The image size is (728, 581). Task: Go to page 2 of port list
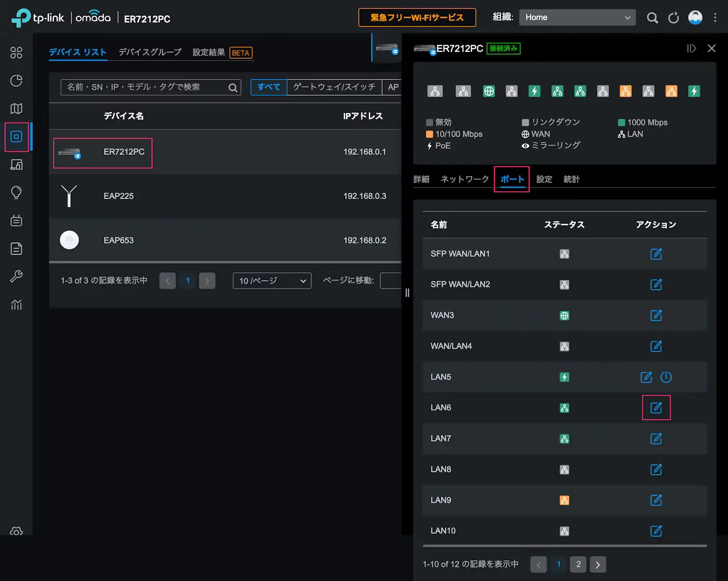(x=578, y=564)
